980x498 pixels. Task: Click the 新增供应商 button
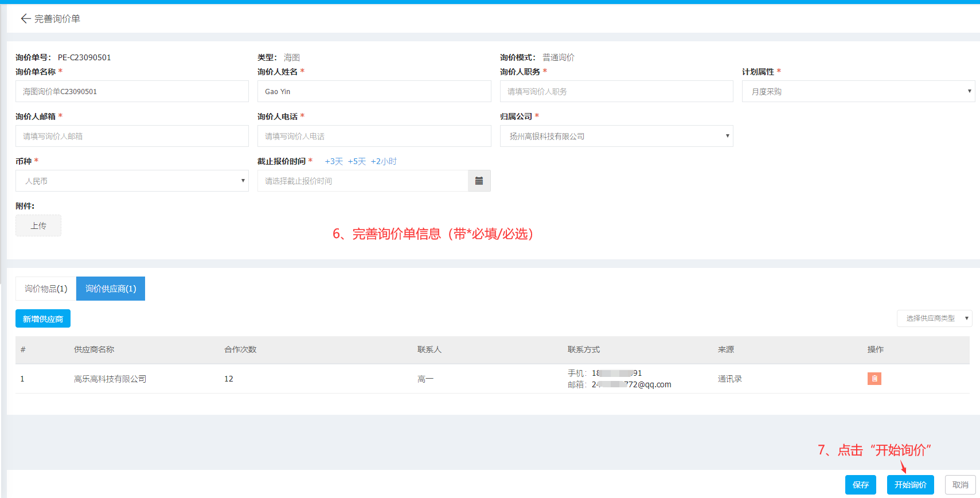click(x=43, y=319)
